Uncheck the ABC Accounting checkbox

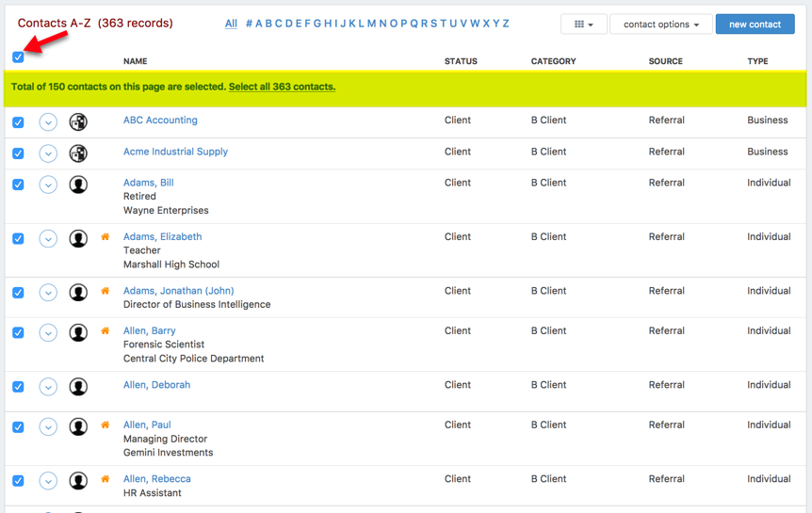tap(18, 122)
